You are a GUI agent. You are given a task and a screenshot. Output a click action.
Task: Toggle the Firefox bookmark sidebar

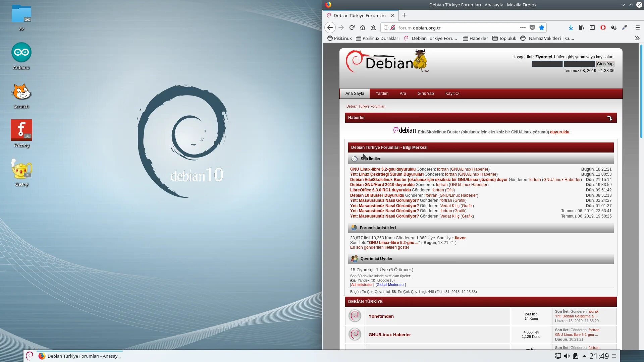(592, 27)
